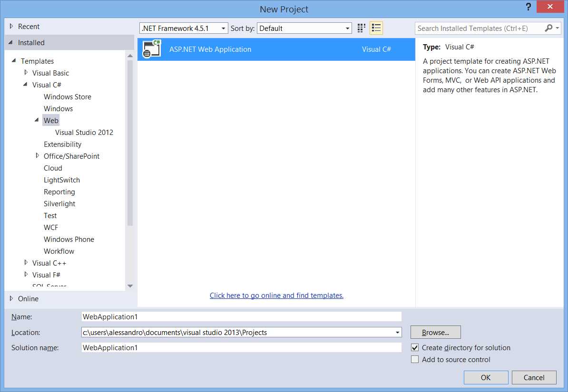
Task: Open the Sort by dropdown
Action: coord(348,28)
